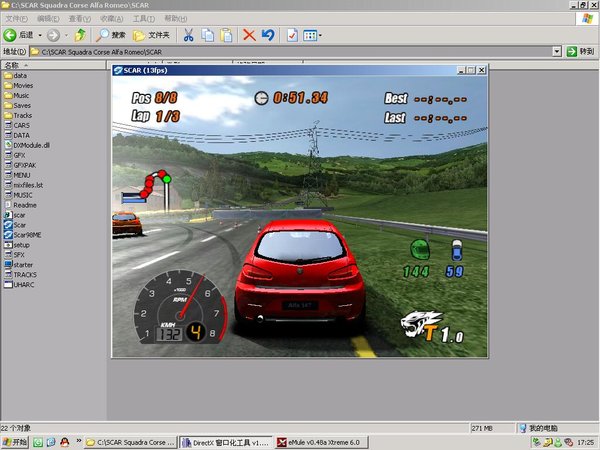This screenshot has width=600, height=450.
Task: Click the 名称 column header
Action: (12, 64)
